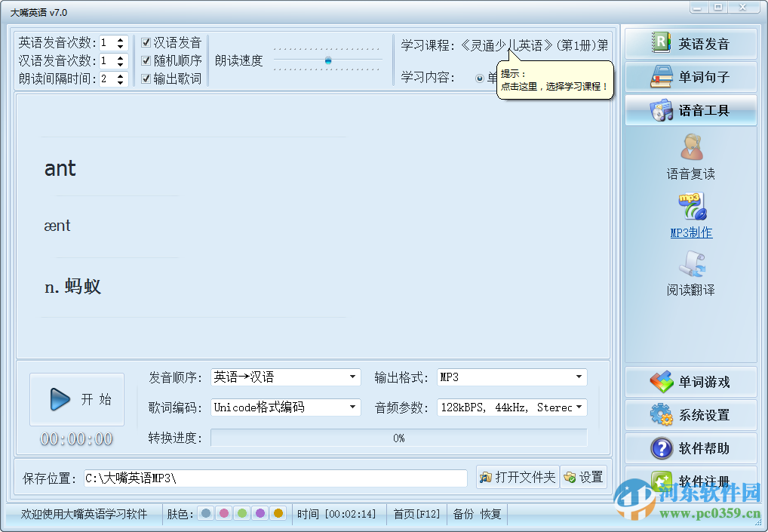
Task: Toggle the 输出歌词 checkbox
Action: pos(146,78)
